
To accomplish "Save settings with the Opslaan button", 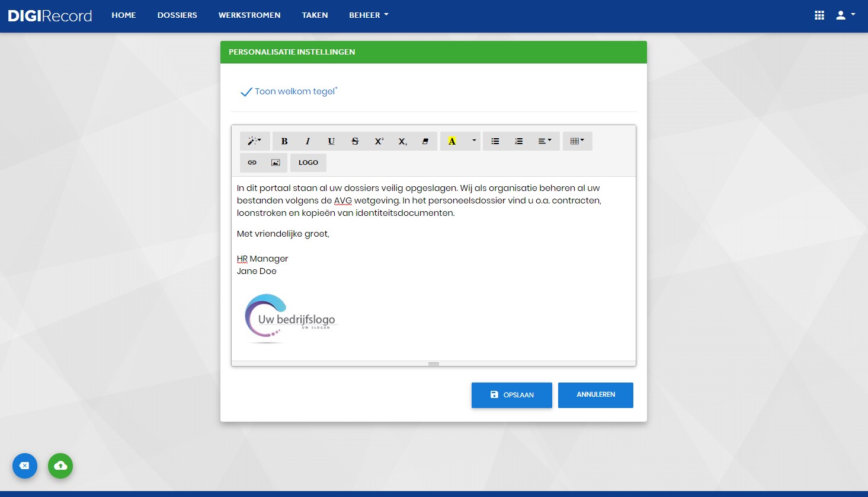I will (x=512, y=395).
